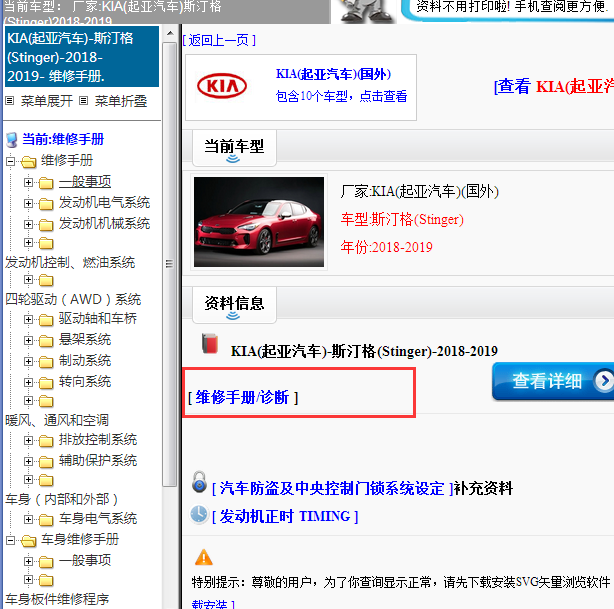
Task: Click the 车身维修手册 folder icon
Action: pyautogui.click(x=29, y=541)
